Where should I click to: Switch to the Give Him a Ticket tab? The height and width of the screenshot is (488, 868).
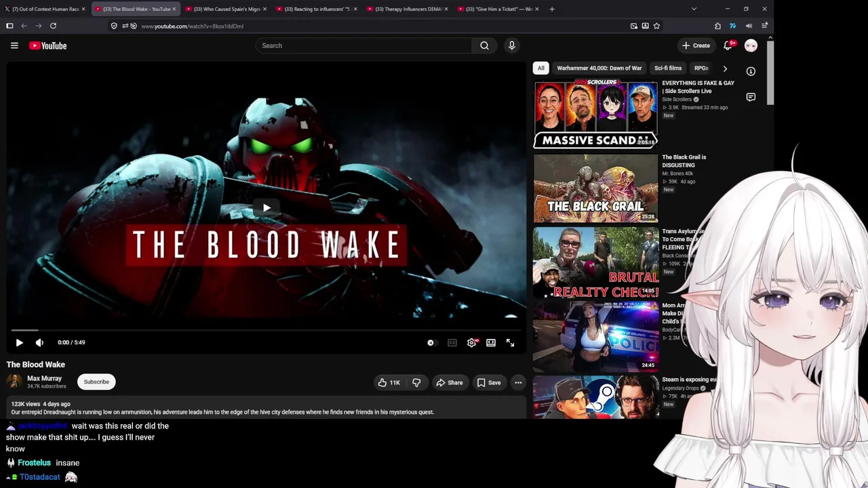pos(498,9)
